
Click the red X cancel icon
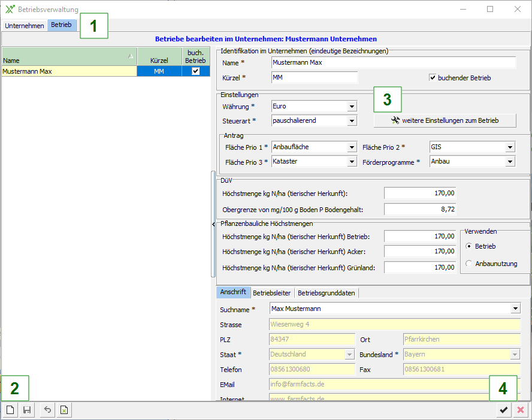[521, 410]
